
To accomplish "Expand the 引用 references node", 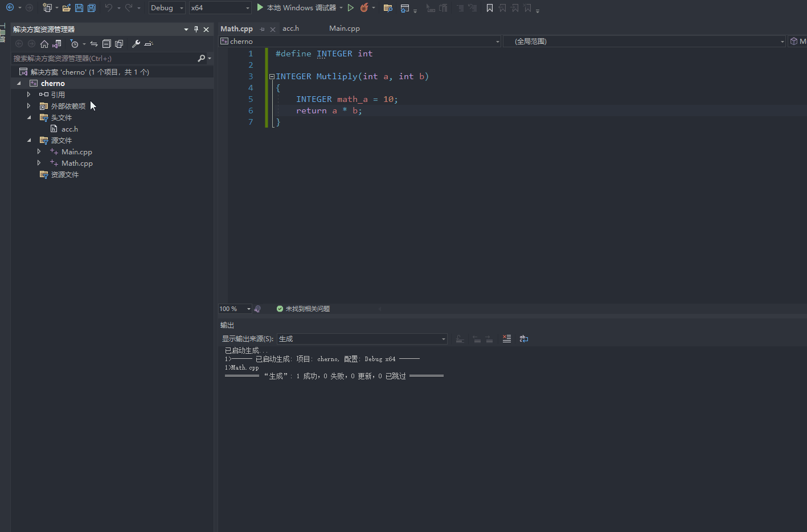I will click(x=28, y=95).
